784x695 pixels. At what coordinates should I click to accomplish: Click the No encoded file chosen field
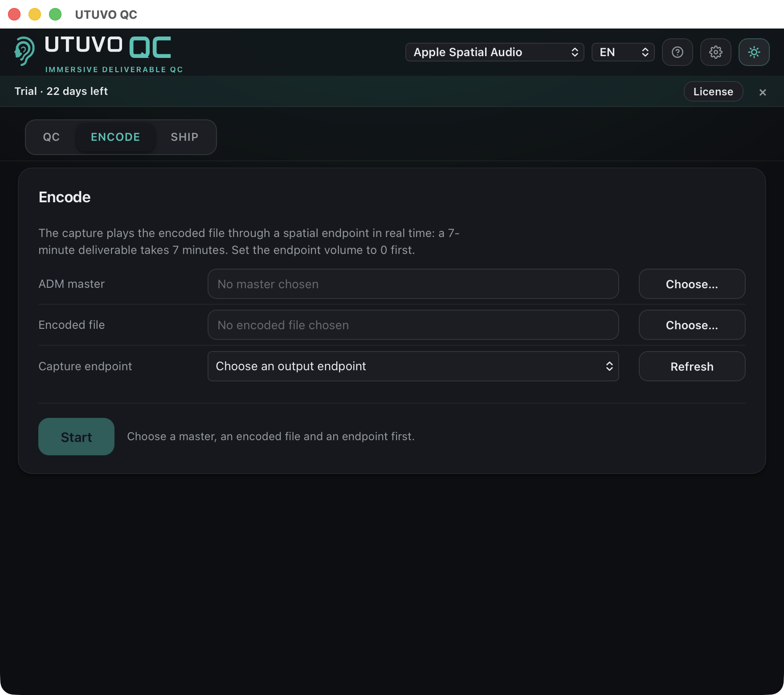pos(413,325)
